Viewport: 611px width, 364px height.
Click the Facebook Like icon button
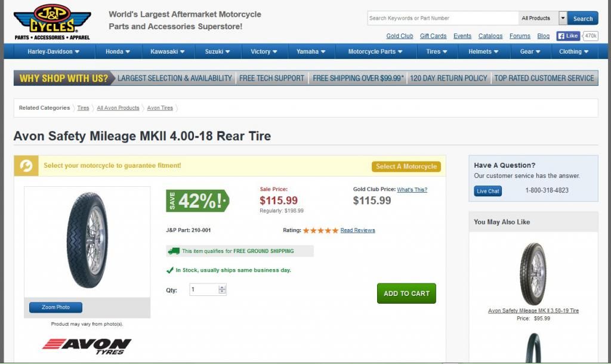569,36
